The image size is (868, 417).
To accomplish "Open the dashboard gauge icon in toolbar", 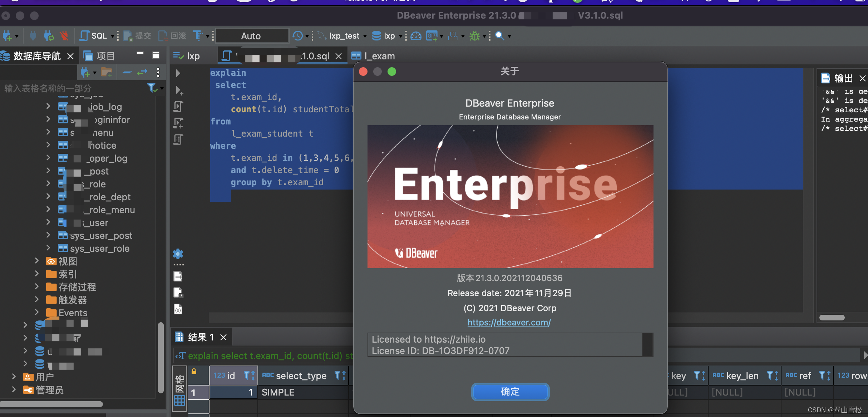I will coord(416,36).
